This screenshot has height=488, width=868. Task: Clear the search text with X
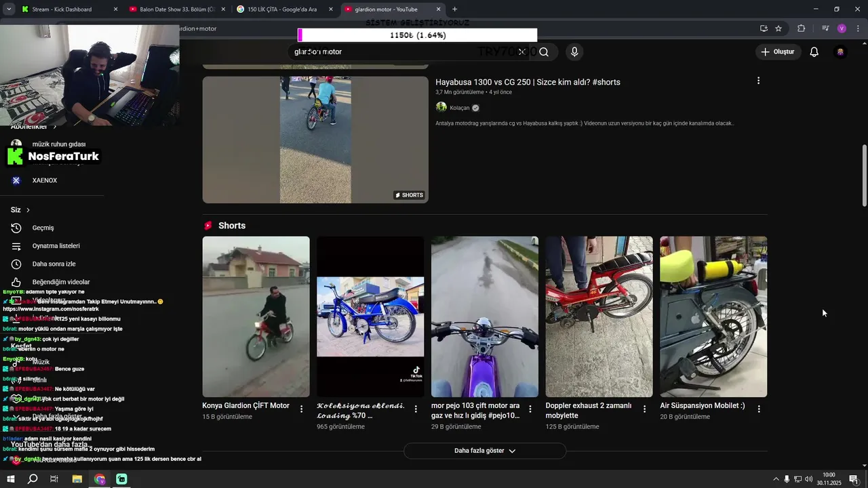[x=521, y=52]
